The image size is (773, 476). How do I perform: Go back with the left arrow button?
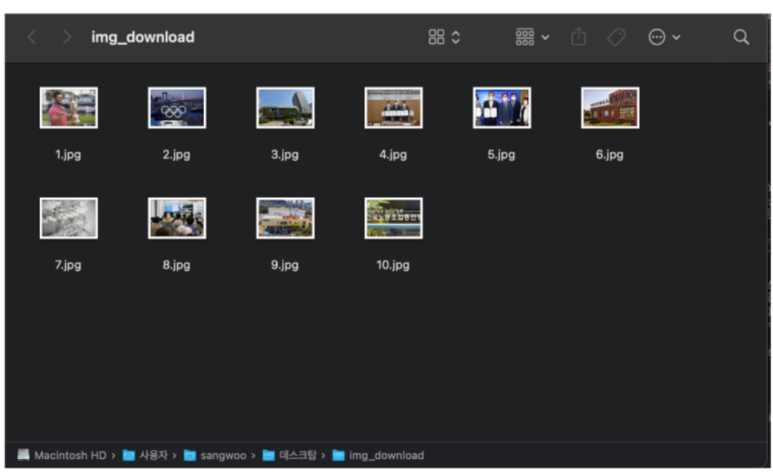point(32,37)
